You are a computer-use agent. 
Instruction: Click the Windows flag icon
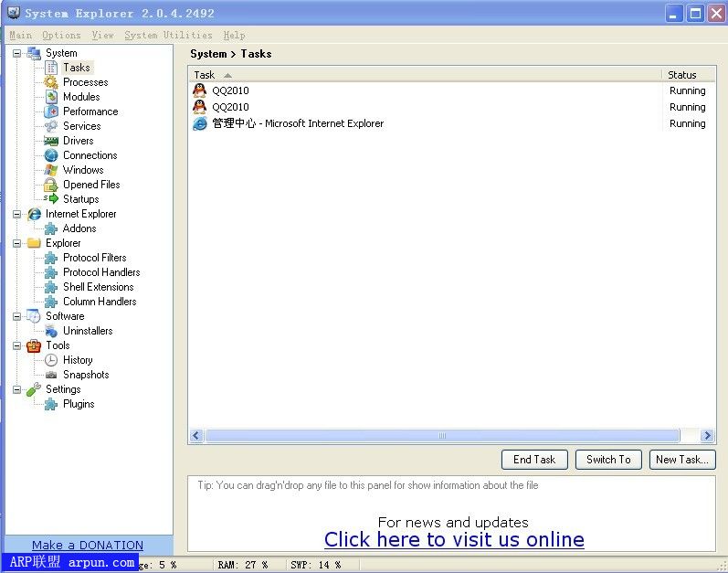pos(51,170)
